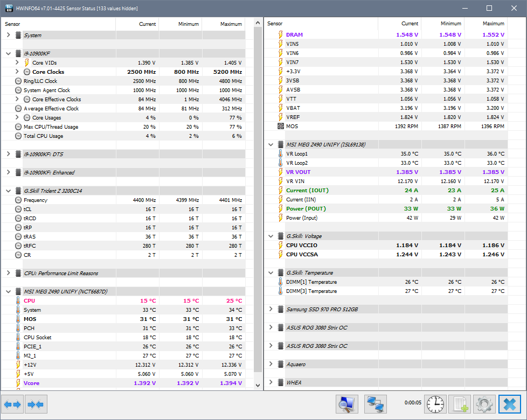Click the clock reset timer button

(435, 404)
